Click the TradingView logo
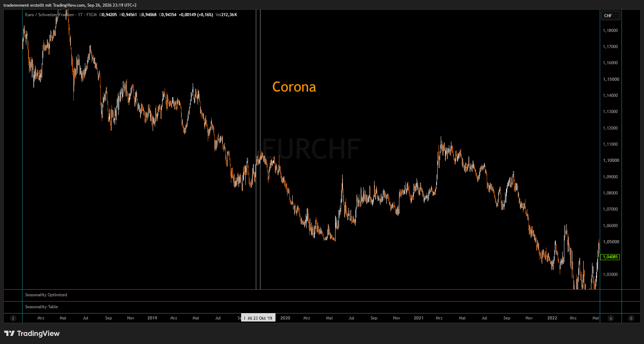This screenshot has height=344, width=644. pyautogui.click(x=32, y=333)
